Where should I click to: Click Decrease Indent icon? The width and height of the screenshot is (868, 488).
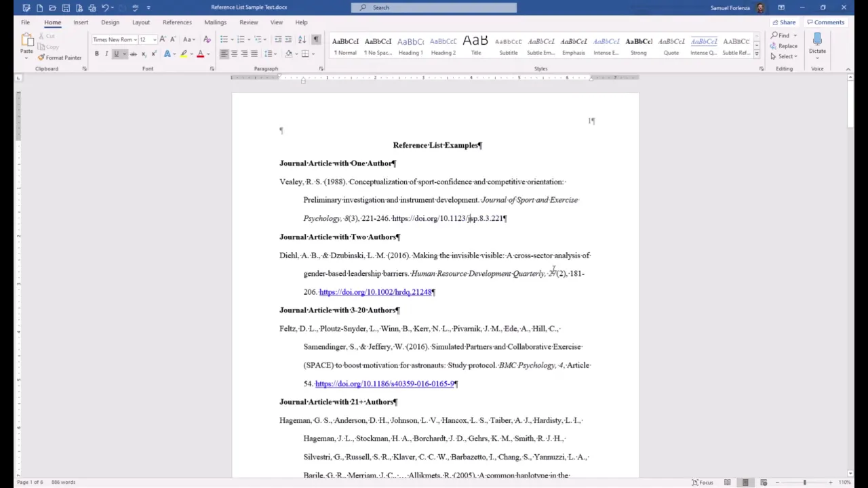278,39
